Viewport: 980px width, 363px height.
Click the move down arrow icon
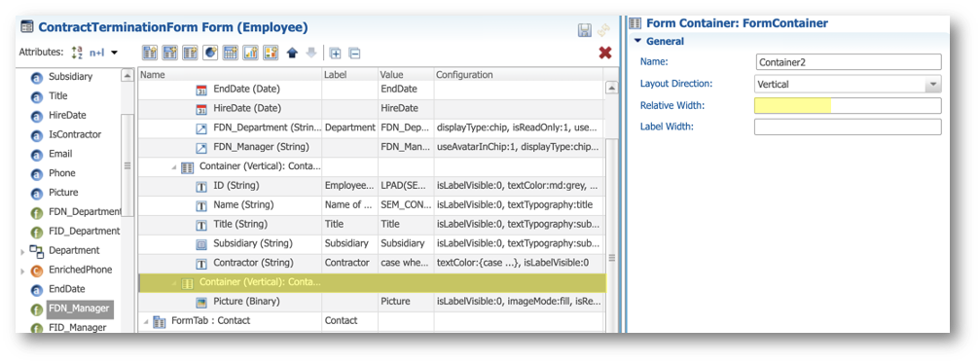coord(311,54)
